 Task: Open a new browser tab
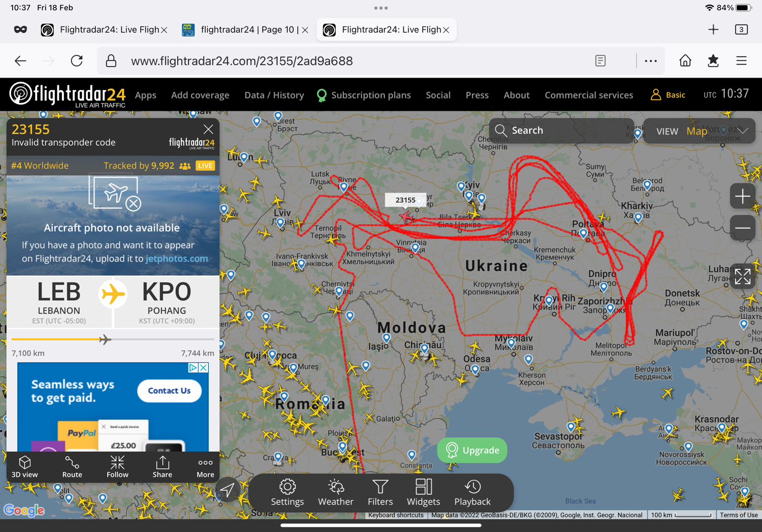713,29
